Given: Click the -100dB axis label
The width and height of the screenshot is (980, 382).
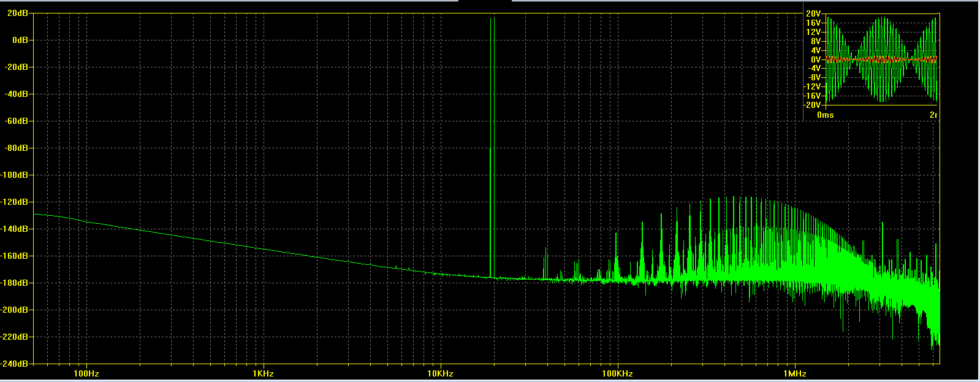Looking at the screenshot, I should 15,175.
